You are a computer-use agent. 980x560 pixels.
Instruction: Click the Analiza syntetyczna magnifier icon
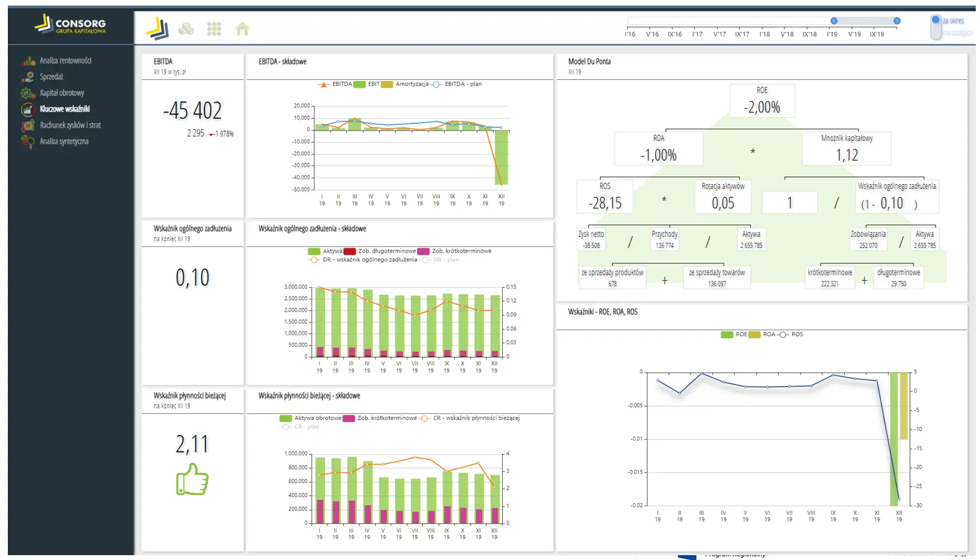pos(28,141)
